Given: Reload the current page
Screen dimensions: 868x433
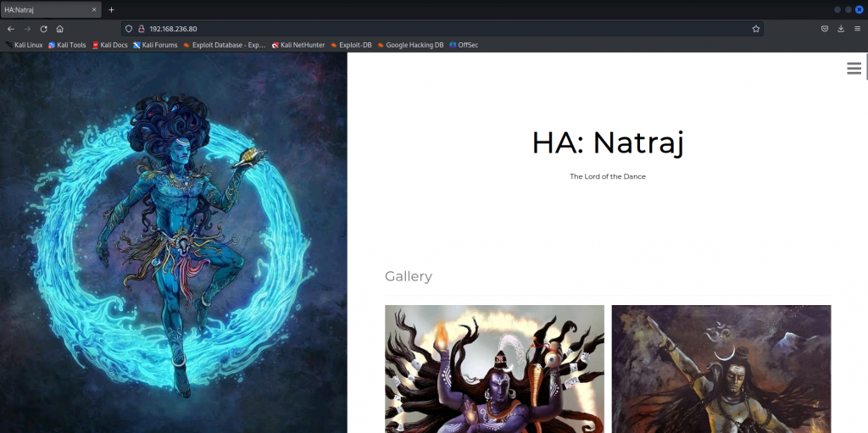Looking at the screenshot, I should pyautogui.click(x=44, y=29).
